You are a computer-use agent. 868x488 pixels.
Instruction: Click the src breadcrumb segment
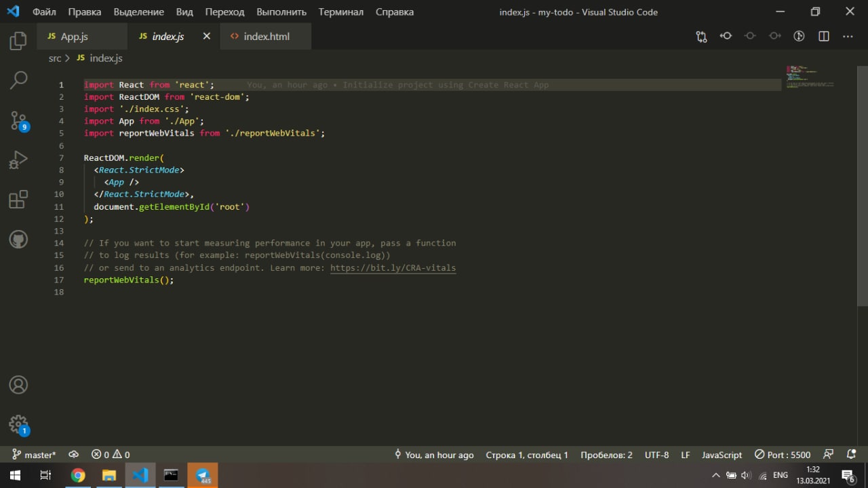pyautogui.click(x=55, y=58)
